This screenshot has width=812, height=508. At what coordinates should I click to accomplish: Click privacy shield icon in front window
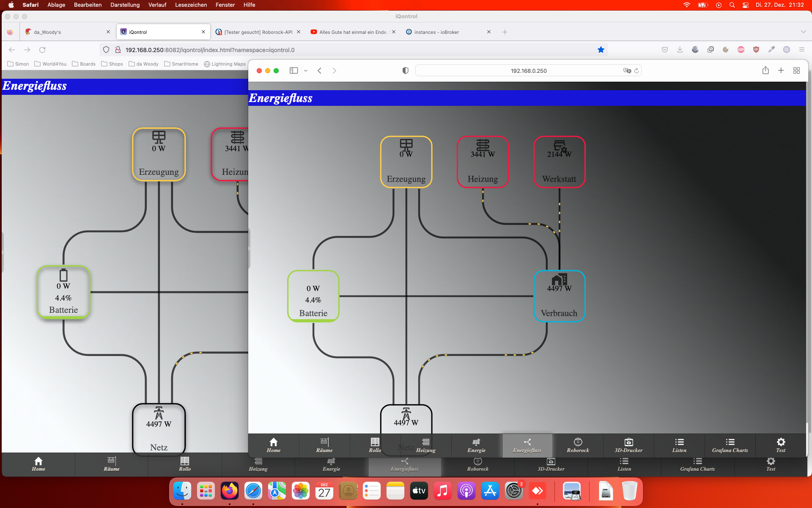coord(405,71)
